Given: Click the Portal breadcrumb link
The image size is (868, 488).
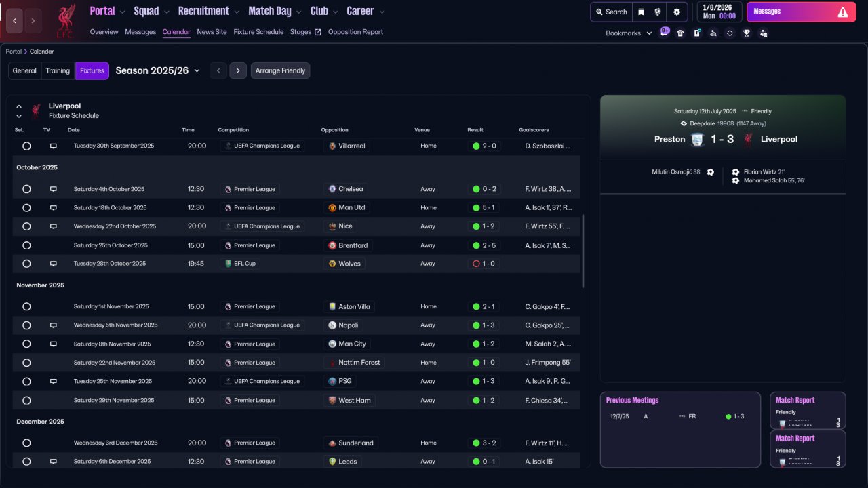Looking at the screenshot, I should coord(14,52).
